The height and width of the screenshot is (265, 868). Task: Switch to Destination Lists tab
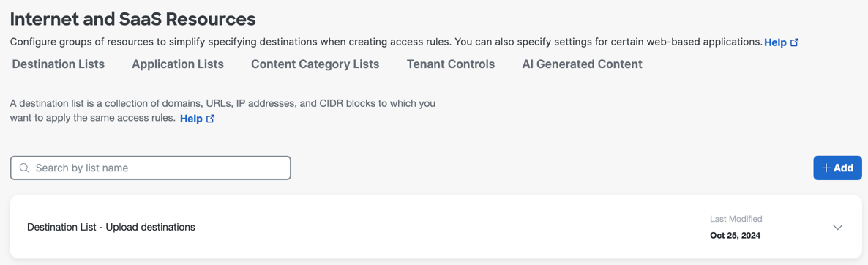click(58, 64)
